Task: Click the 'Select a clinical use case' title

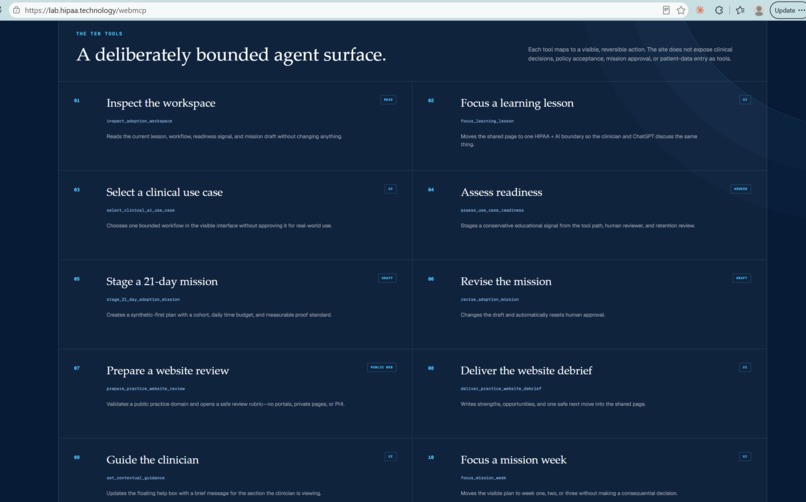Action: [x=164, y=192]
